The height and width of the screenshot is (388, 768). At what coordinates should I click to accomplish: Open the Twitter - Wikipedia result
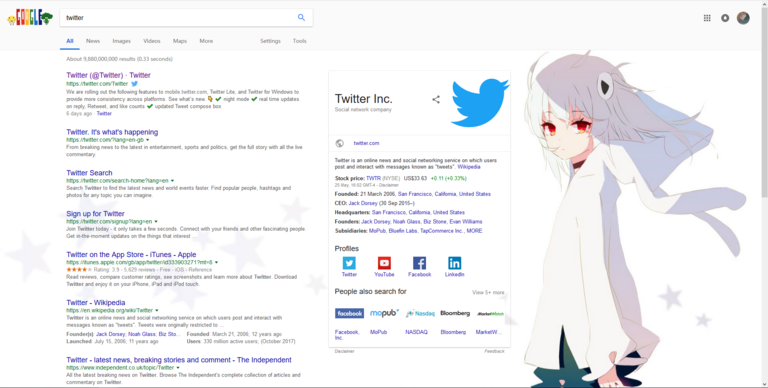(96, 303)
